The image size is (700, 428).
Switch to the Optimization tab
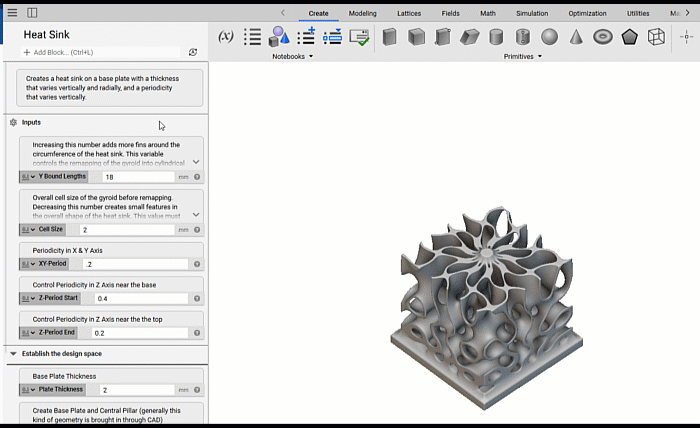(x=588, y=13)
